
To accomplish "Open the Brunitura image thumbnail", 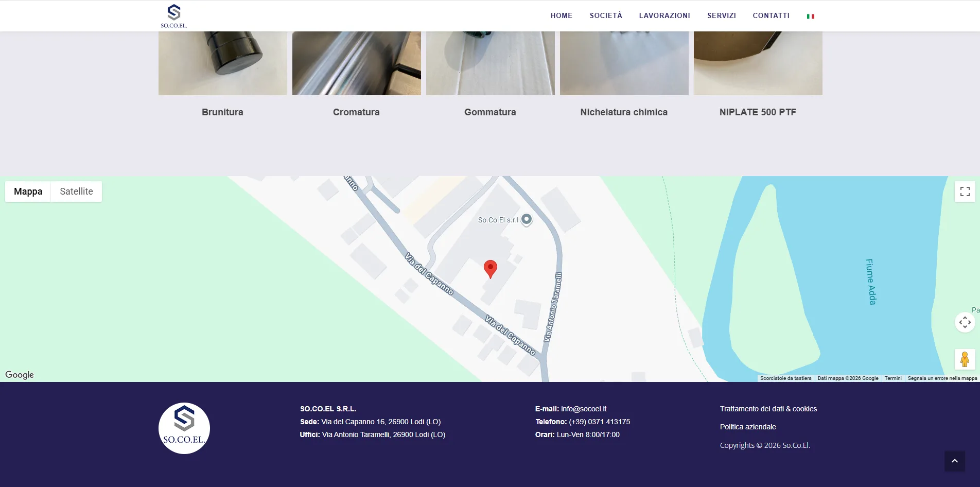I will [223, 63].
